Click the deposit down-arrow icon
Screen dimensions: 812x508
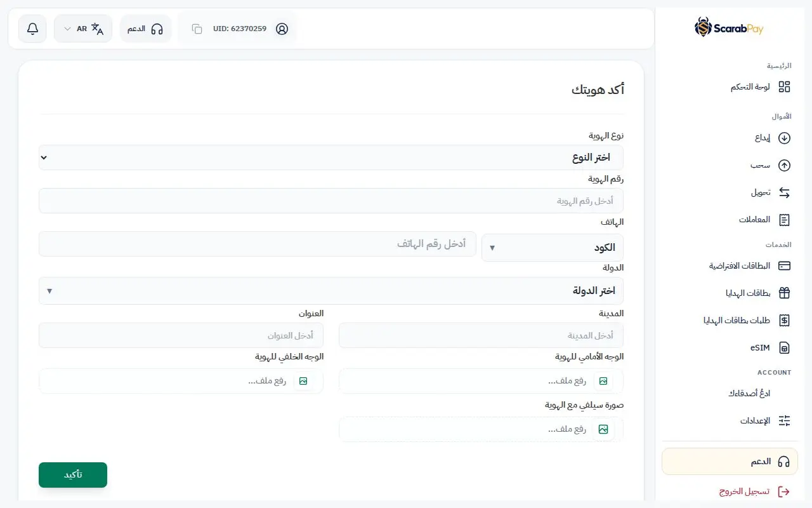[785, 138]
